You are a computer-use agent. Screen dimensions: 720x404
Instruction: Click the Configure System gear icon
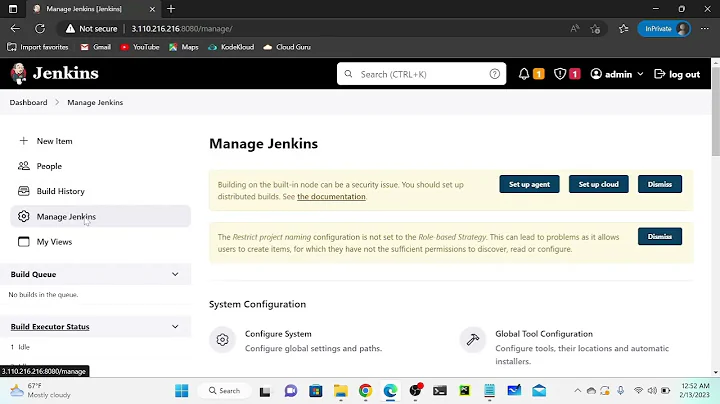pyautogui.click(x=222, y=340)
